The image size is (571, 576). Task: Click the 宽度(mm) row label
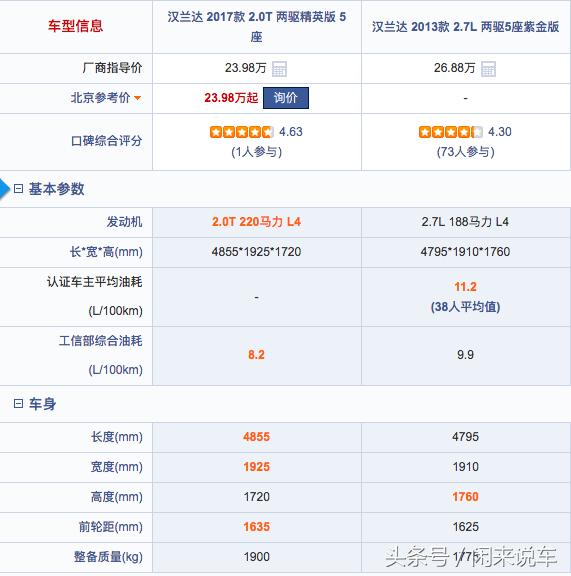117,467
